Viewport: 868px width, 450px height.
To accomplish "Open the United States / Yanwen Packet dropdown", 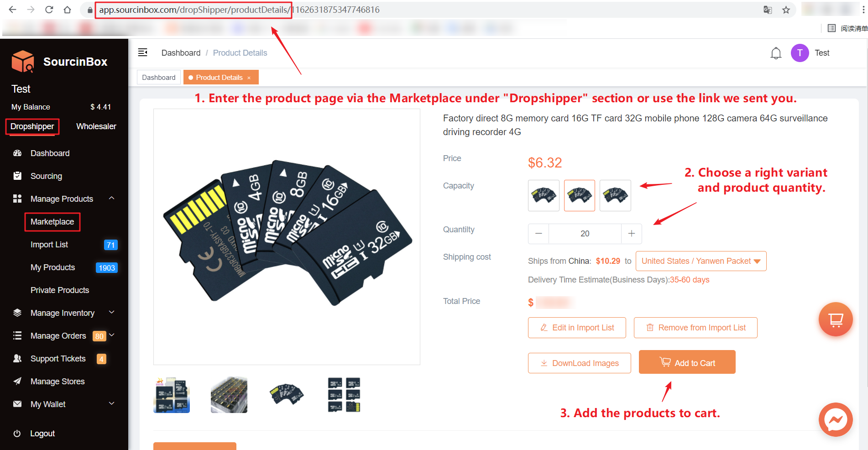I will tap(701, 261).
